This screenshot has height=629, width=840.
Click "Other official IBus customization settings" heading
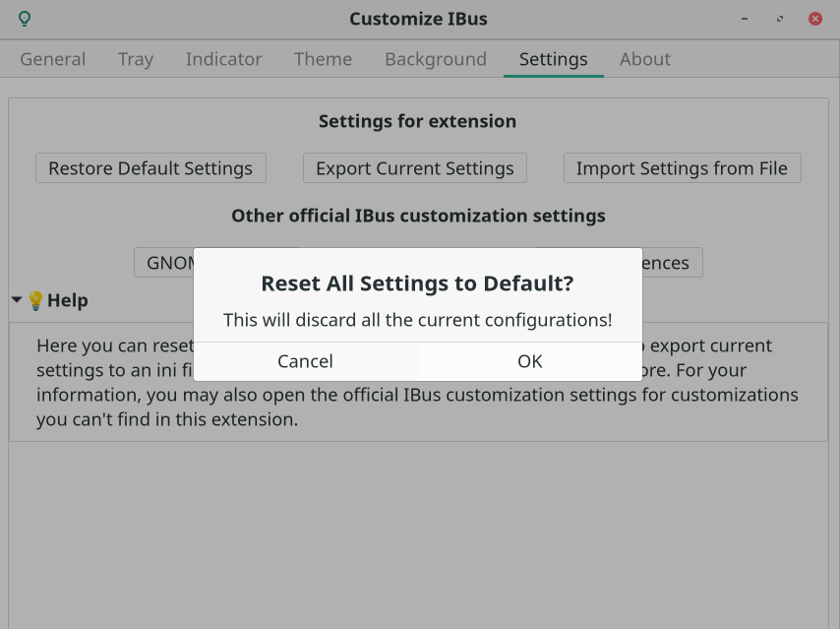[418, 216]
